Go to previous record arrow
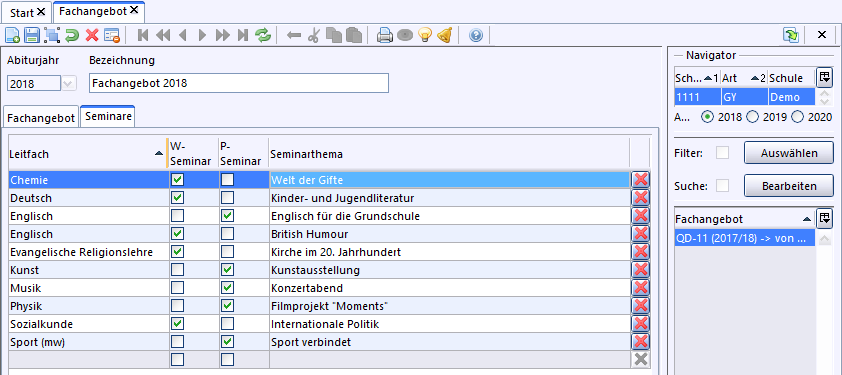Image resolution: width=842 pixels, height=375 pixels. [x=183, y=35]
